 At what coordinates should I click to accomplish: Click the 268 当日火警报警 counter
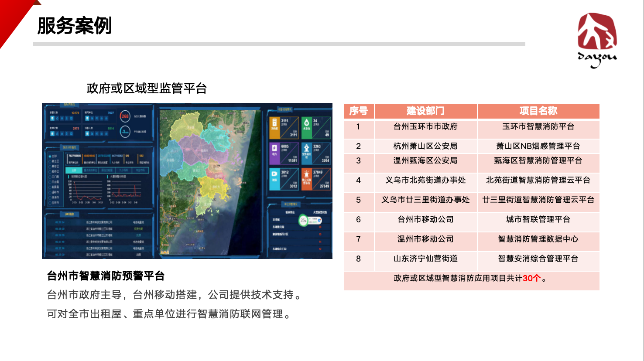124,116
